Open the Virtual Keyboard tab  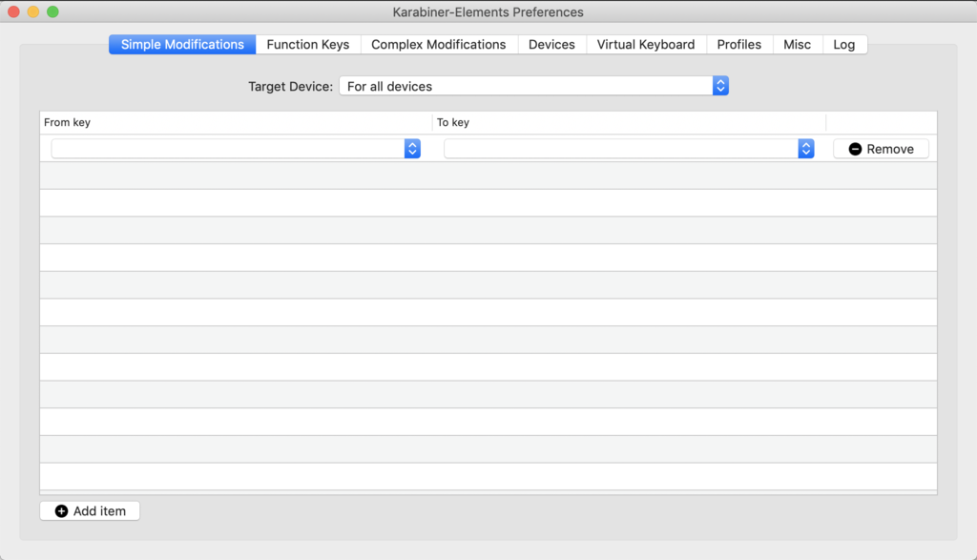click(x=646, y=44)
